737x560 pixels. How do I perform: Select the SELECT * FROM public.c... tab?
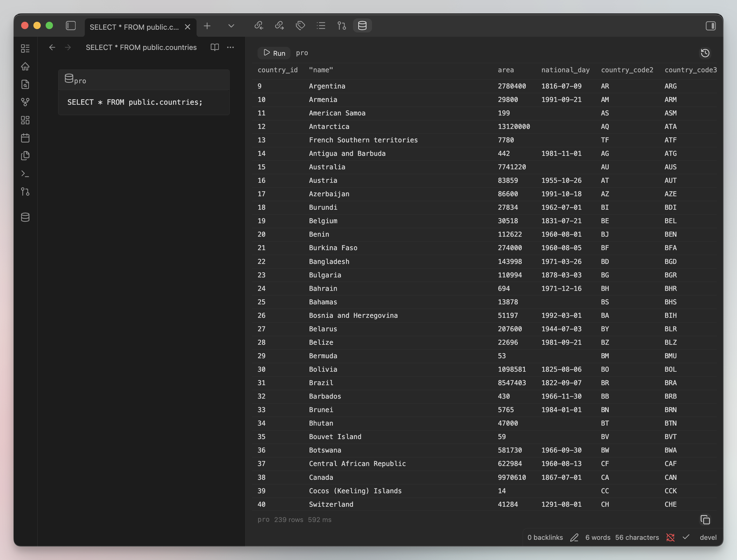pos(140,27)
